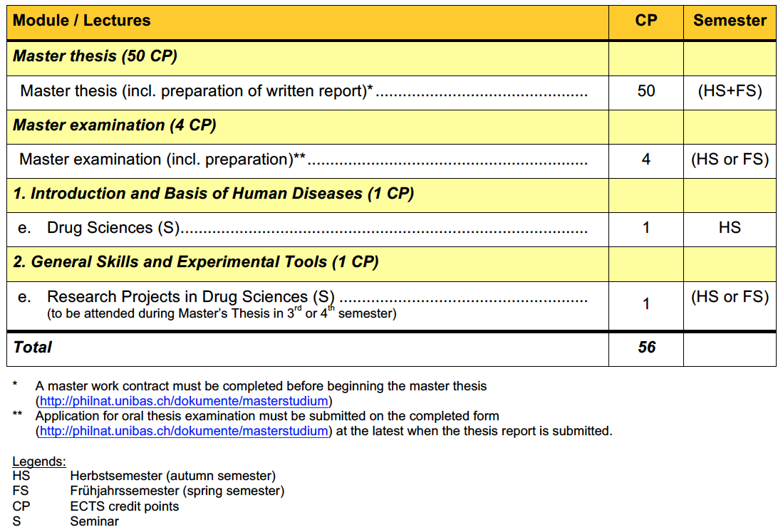Select the '(HS+FS)' semester cell
Viewport: 783px width, 532px height.
click(730, 91)
